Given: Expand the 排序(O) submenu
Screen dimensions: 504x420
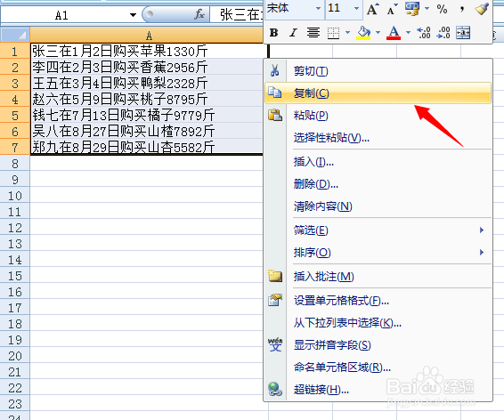Looking at the screenshot, I should [x=378, y=253].
